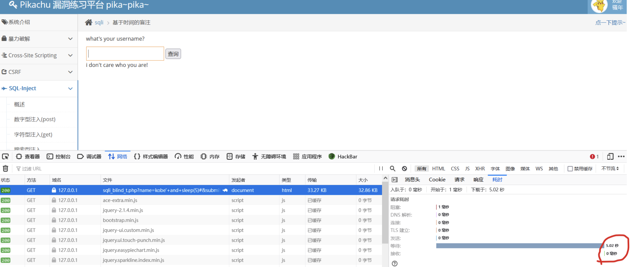The image size is (644, 267).
Task: Toggle responsive design mode icon
Action: (x=610, y=157)
